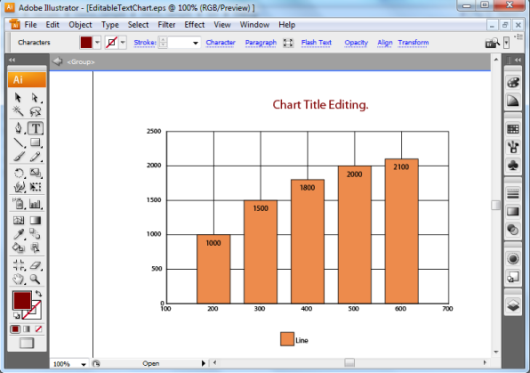
Task: Select the Scale tool
Action: pyautogui.click(x=35, y=173)
